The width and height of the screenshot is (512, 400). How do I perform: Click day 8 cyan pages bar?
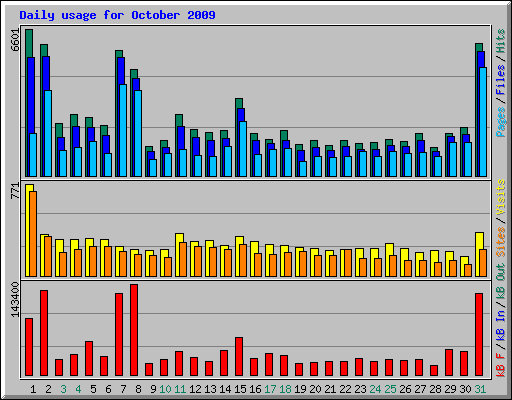point(138,133)
